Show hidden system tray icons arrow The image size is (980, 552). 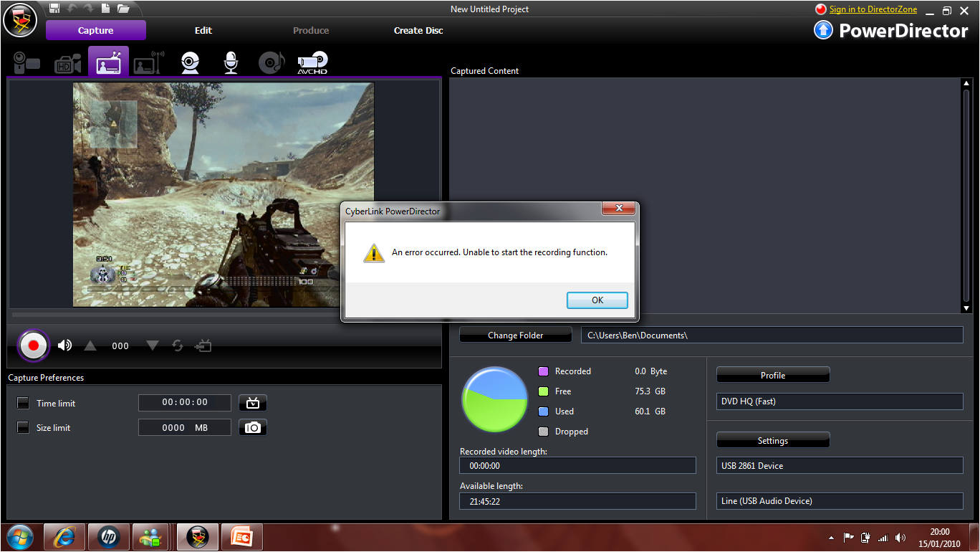831,538
